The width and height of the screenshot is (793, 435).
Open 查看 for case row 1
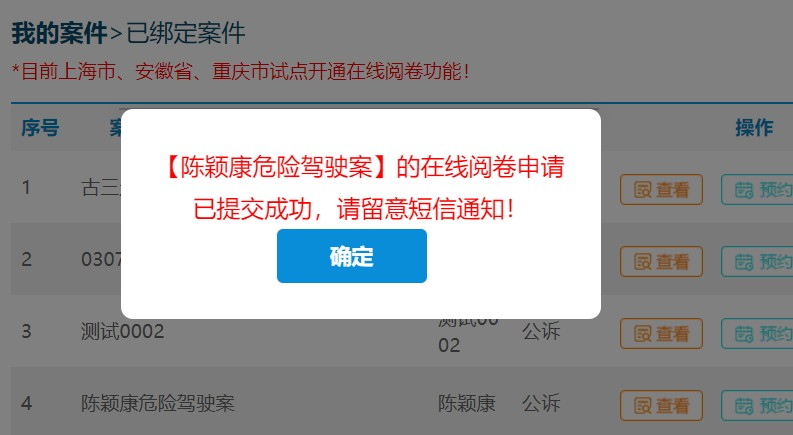point(661,190)
